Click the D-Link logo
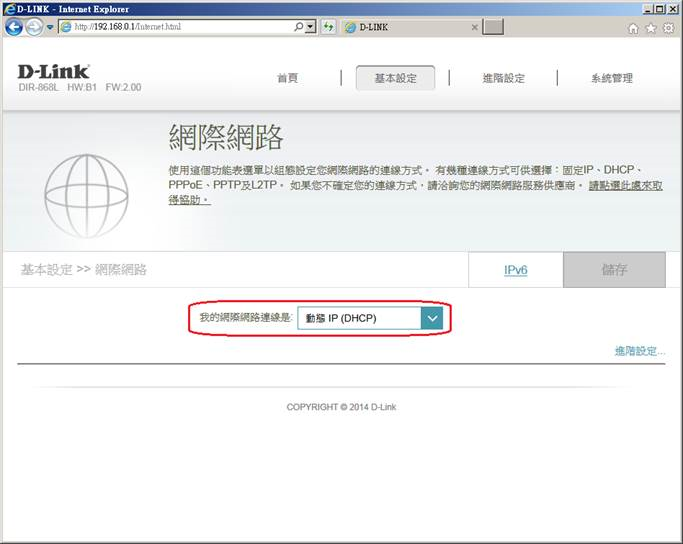 (x=54, y=72)
